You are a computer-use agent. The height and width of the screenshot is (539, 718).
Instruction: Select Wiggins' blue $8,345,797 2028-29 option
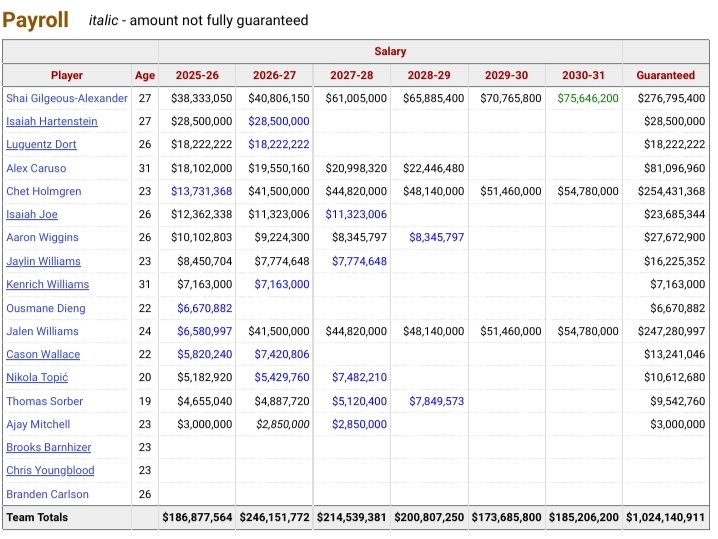(x=437, y=237)
